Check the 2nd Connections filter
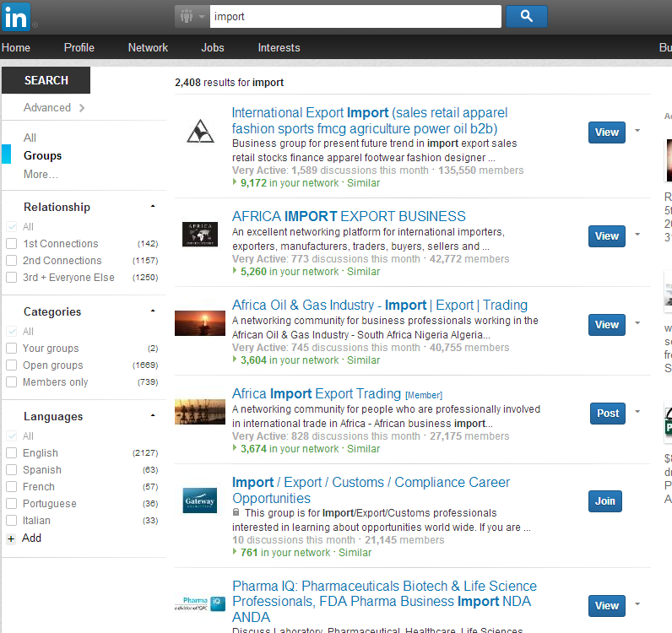This screenshot has height=633, width=672. point(12,261)
